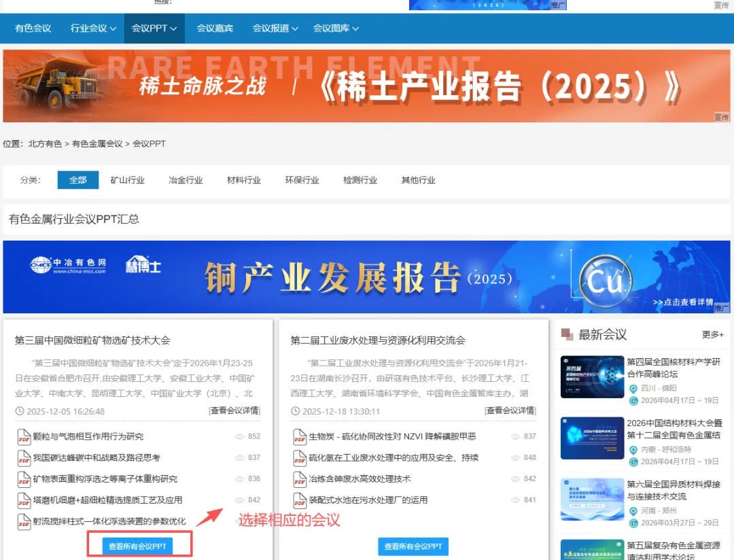Expand the 会议图库 dropdown menu
Screen dimensions: 734x560
(x=336, y=28)
